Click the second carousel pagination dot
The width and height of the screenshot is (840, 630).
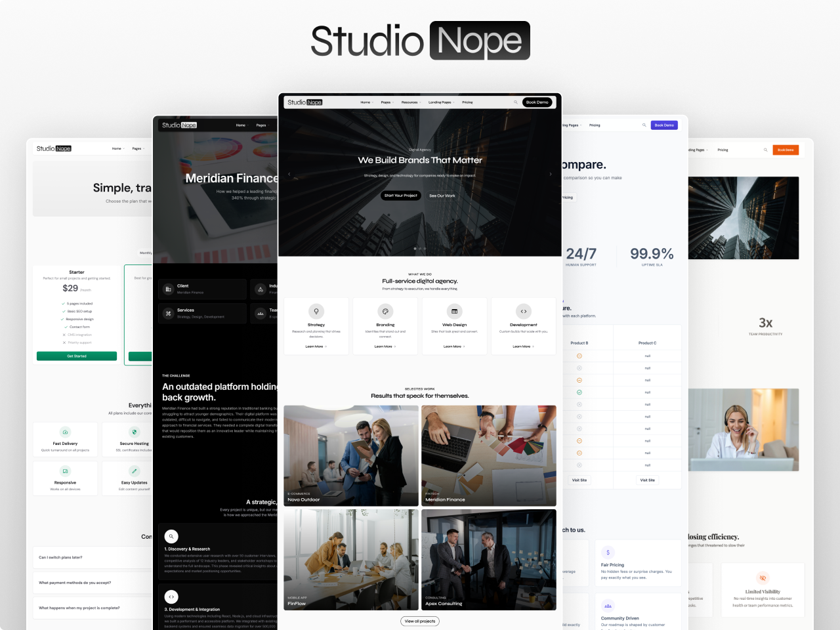click(420, 249)
